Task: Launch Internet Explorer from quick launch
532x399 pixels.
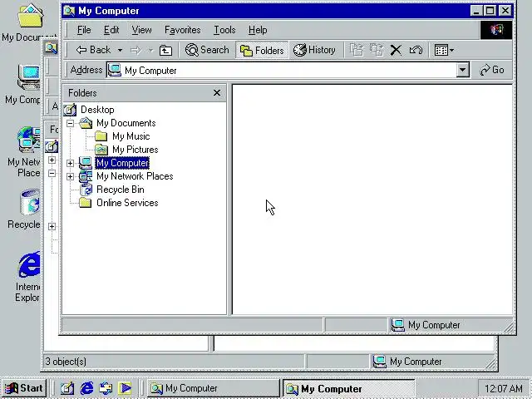Action: pyautogui.click(x=86, y=388)
